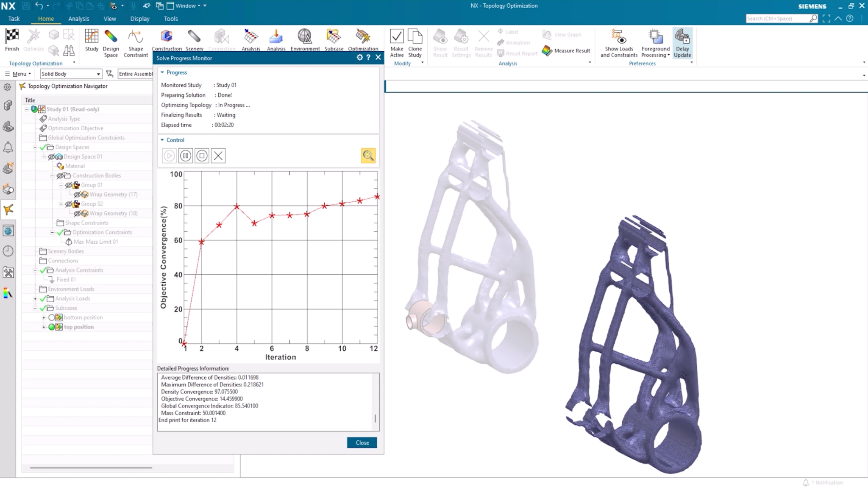
Task: Activate Measure Result in the Analysis group
Action: pyautogui.click(x=567, y=50)
